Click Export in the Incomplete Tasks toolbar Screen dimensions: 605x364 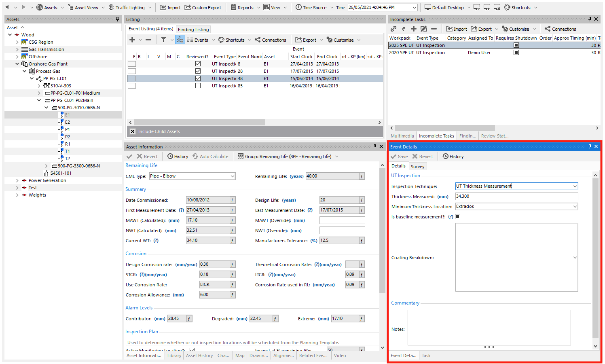[481, 29]
